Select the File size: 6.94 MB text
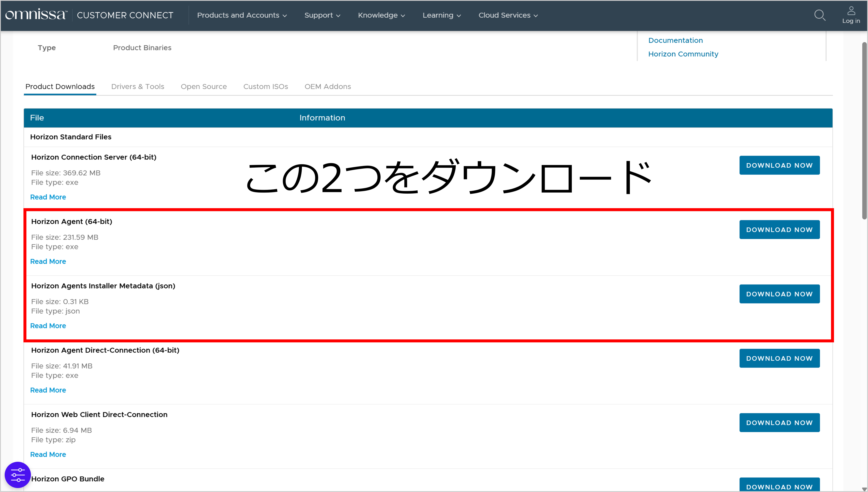868x492 pixels. tap(61, 430)
